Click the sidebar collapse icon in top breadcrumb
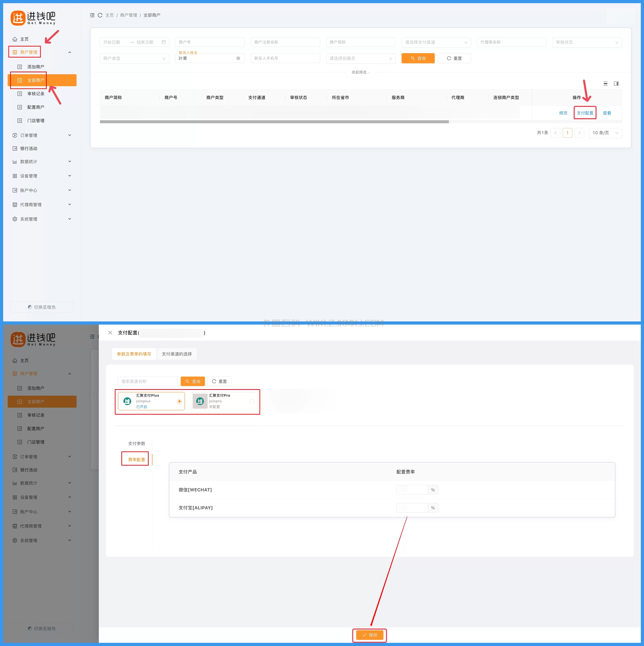This screenshot has height=646, width=644. (92, 15)
